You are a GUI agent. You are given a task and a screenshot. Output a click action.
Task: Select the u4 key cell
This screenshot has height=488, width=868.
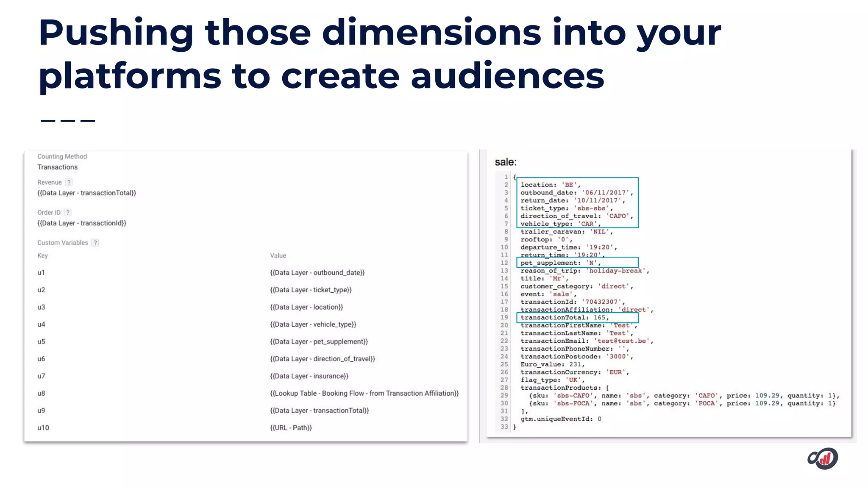(41, 324)
